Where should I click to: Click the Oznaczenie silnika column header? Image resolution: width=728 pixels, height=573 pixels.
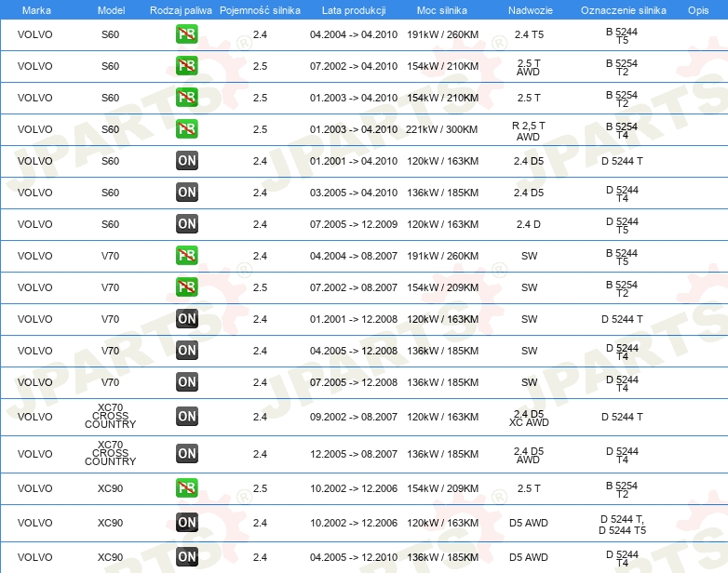(x=623, y=10)
